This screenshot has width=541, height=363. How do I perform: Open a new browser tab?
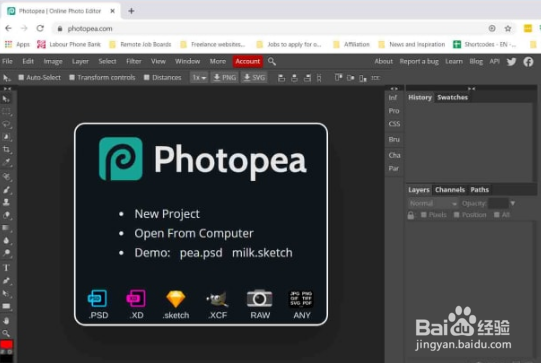click(x=131, y=11)
